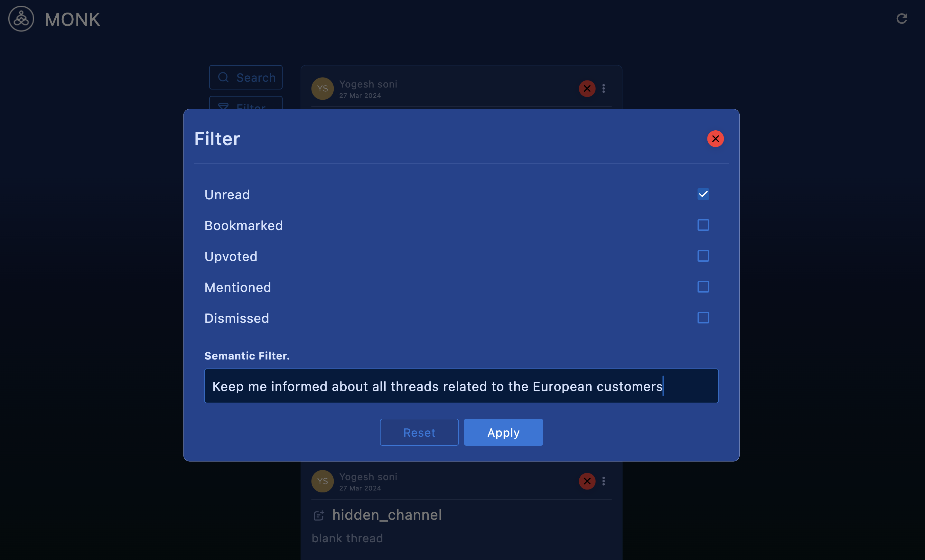Click the Search bar icon
The height and width of the screenshot is (560, 925).
coord(223,77)
